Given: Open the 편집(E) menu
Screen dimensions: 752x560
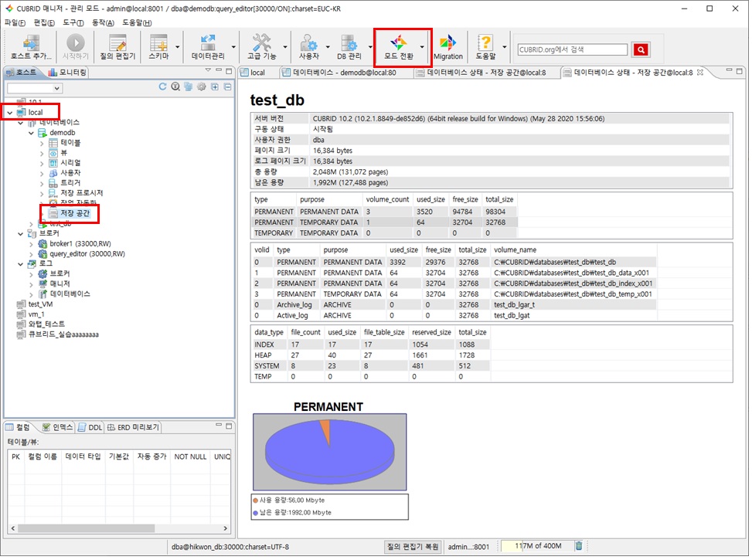Looking at the screenshot, I should [44, 22].
